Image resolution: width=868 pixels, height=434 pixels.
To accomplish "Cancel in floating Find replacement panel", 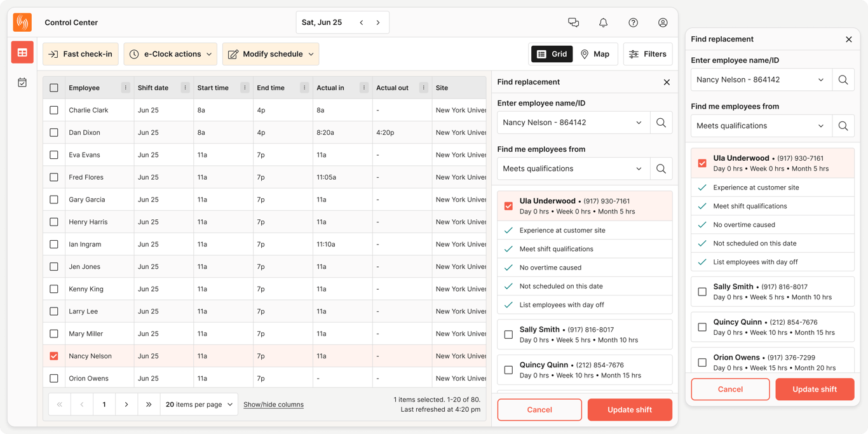I will coord(730,390).
